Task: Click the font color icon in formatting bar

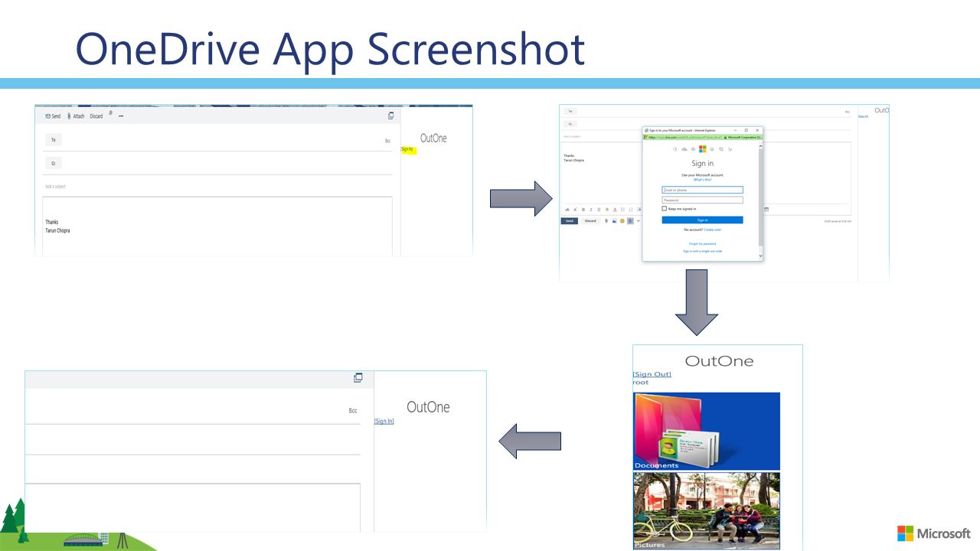Action: [x=615, y=210]
